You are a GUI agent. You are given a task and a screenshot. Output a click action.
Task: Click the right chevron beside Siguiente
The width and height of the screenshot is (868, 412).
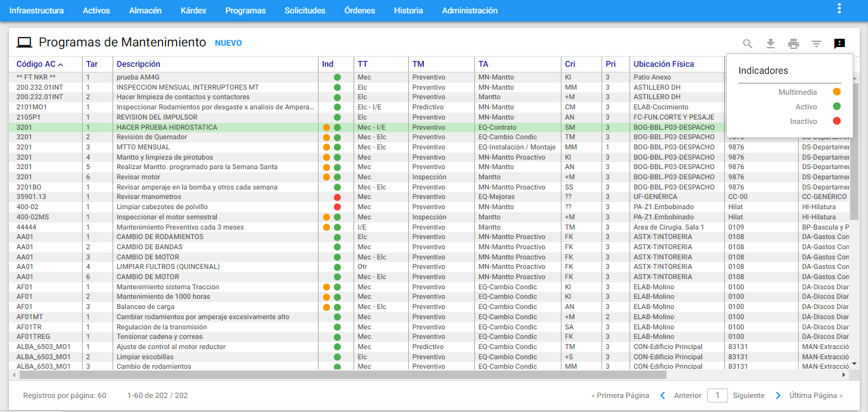click(x=778, y=395)
